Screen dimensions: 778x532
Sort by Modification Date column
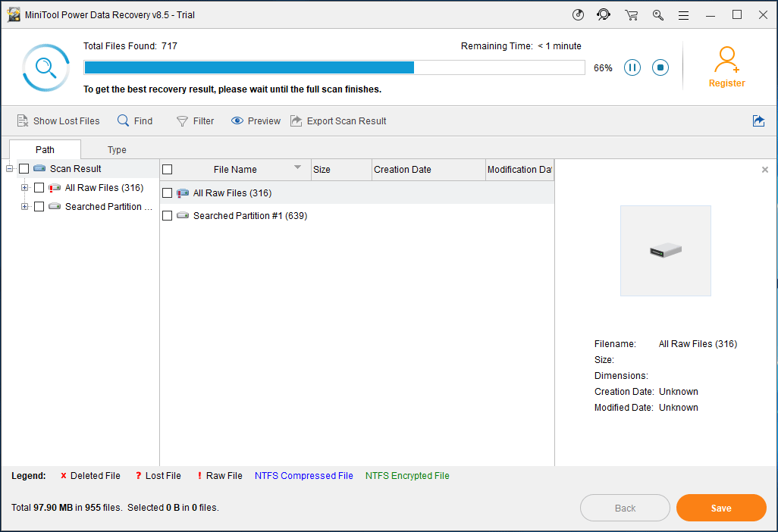point(519,170)
